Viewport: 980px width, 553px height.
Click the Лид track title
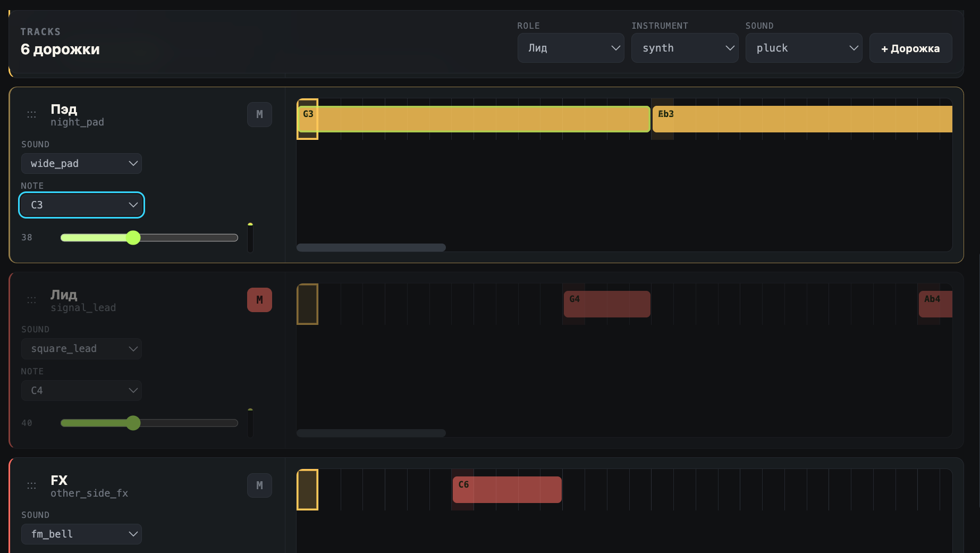pyautogui.click(x=64, y=295)
